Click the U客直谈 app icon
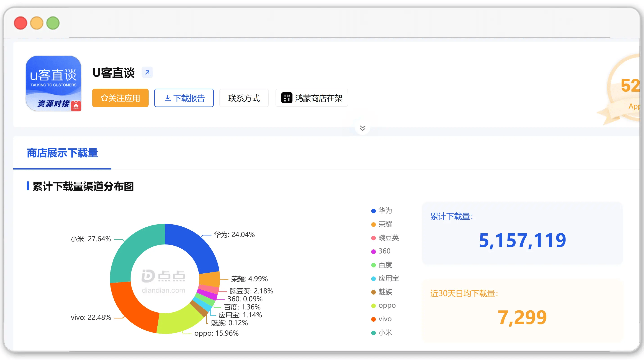The height and width of the screenshot is (360, 644). pyautogui.click(x=53, y=83)
